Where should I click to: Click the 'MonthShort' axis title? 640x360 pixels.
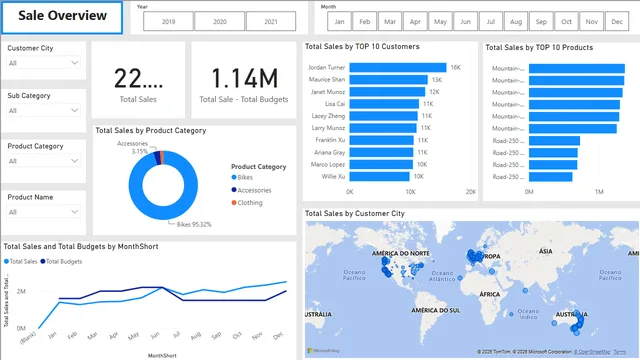pos(162,356)
